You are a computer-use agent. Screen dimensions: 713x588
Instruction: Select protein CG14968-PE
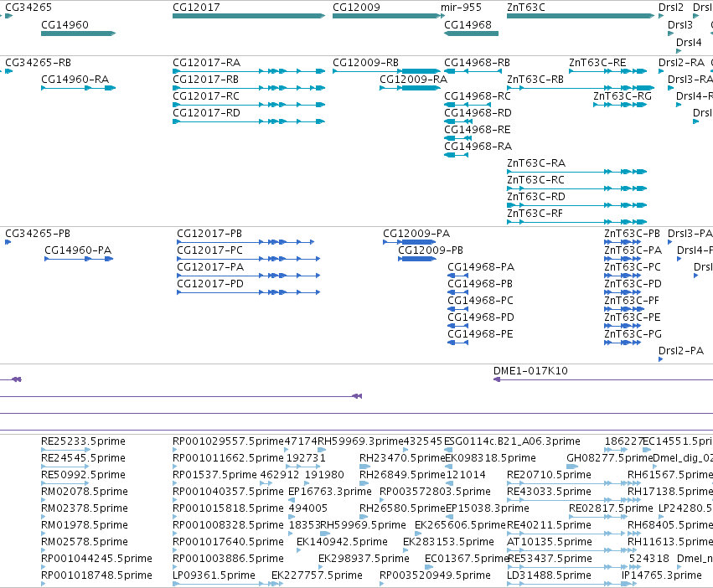coord(458,343)
